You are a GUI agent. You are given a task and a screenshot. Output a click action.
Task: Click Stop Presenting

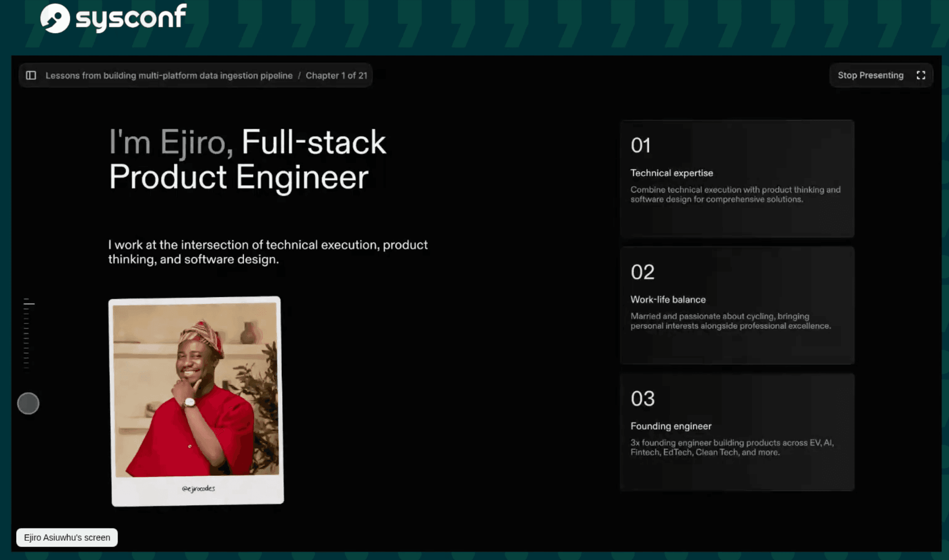pos(871,75)
